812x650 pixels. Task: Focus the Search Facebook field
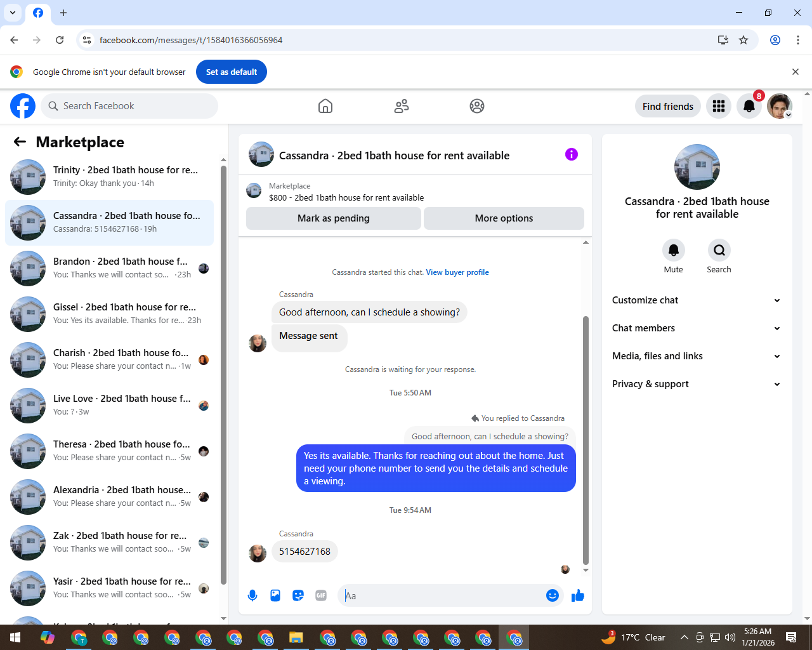point(129,106)
